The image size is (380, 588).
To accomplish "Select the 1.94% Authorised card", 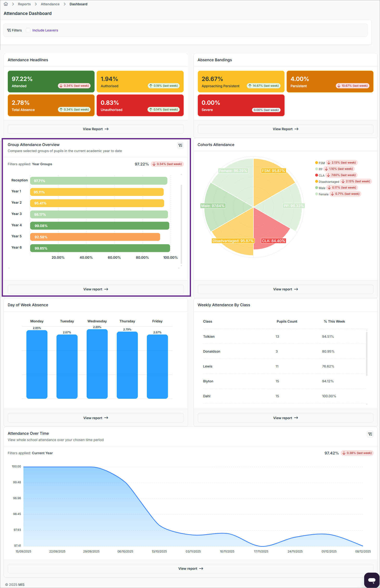I will tap(140, 82).
